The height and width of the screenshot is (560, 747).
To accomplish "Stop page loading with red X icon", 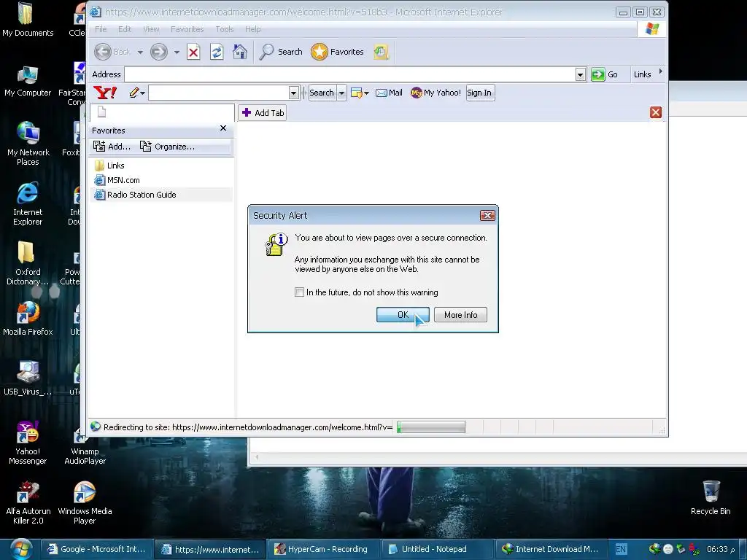I will (x=193, y=52).
